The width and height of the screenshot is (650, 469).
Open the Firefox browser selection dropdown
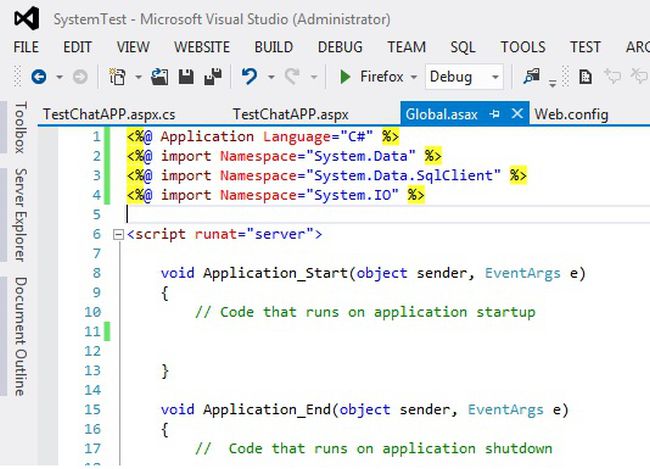(x=413, y=77)
